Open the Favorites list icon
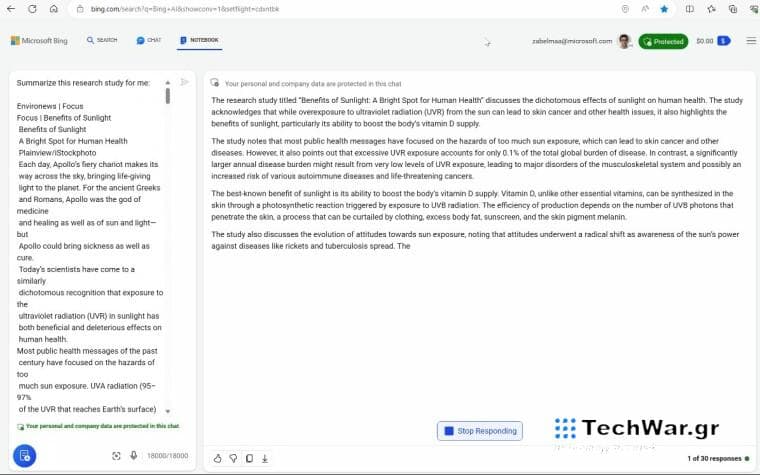 pos(711,9)
